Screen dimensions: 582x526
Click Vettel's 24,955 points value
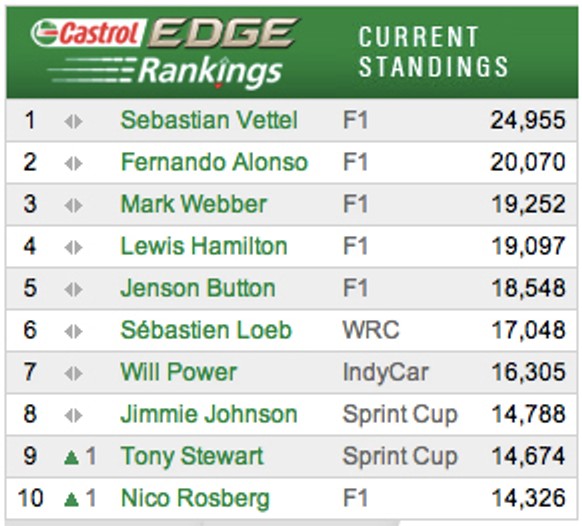point(528,121)
